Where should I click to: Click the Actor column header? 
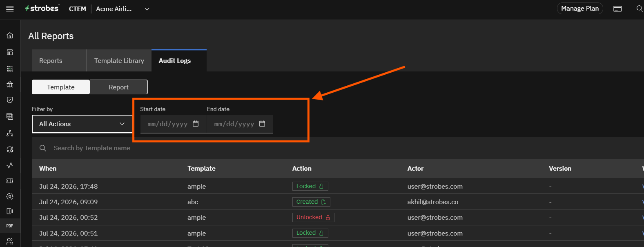coord(415,169)
